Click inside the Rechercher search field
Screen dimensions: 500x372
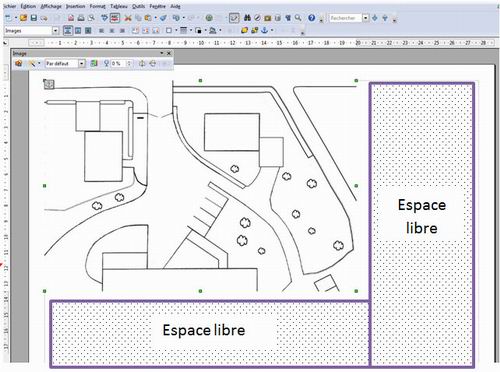(345, 18)
